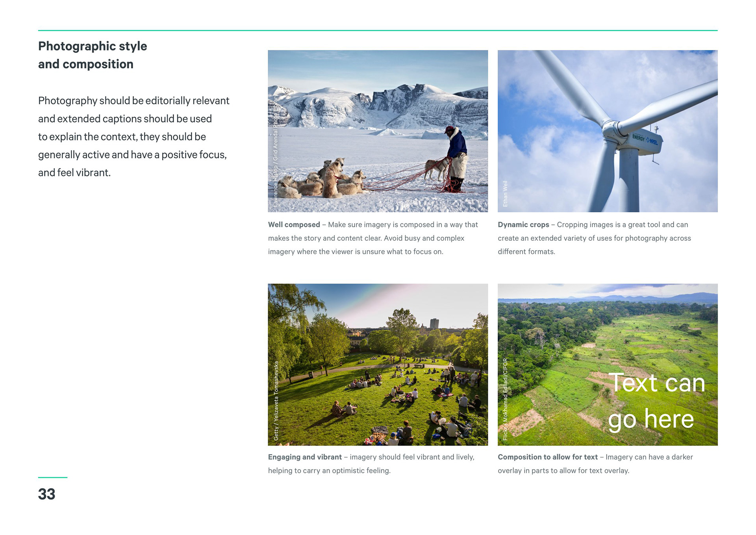The height and width of the screenshot is (535, 756).
Task: Click the 'Text can go here' overlay
Action: tap(656, 400)
